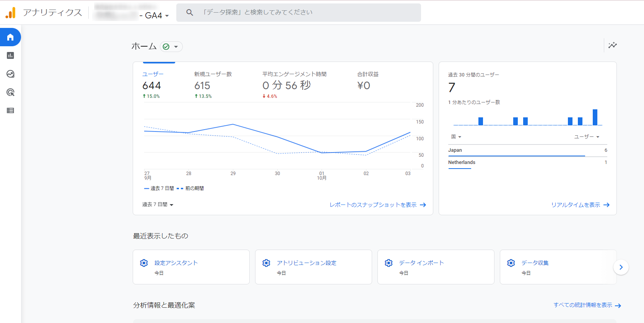
Task: Open リアルタイムを表示 link
Action: [x=576, y=205]
